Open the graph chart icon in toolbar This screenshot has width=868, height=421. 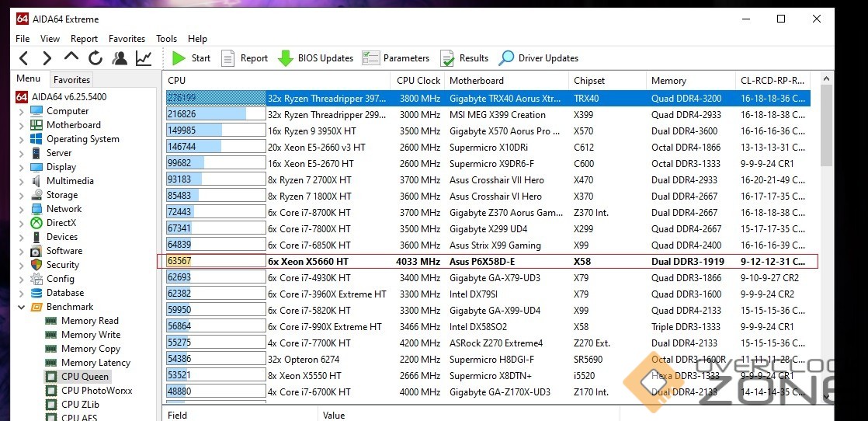144,58
